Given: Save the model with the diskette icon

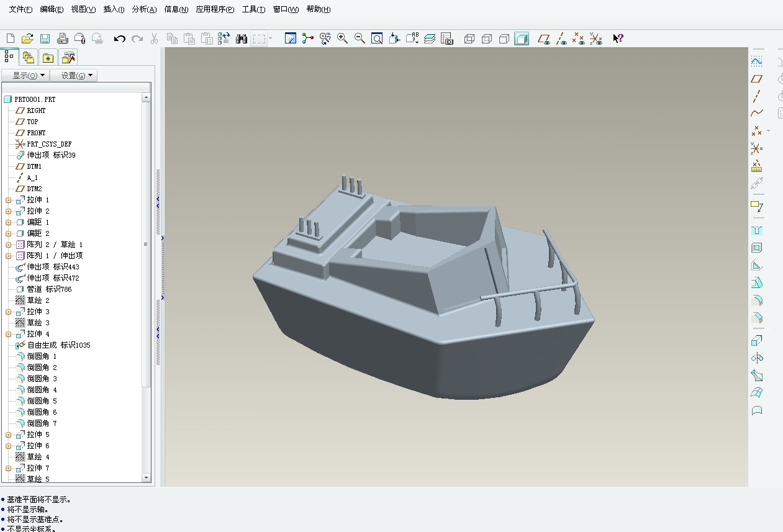Looking at the screenshot, I should pyautogui.click(x=45, y=38).
